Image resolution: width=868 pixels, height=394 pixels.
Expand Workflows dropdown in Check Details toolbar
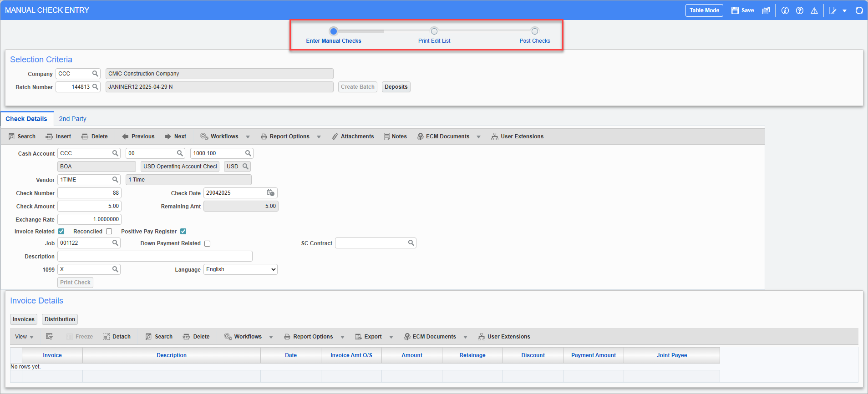(x=248, y=137)
